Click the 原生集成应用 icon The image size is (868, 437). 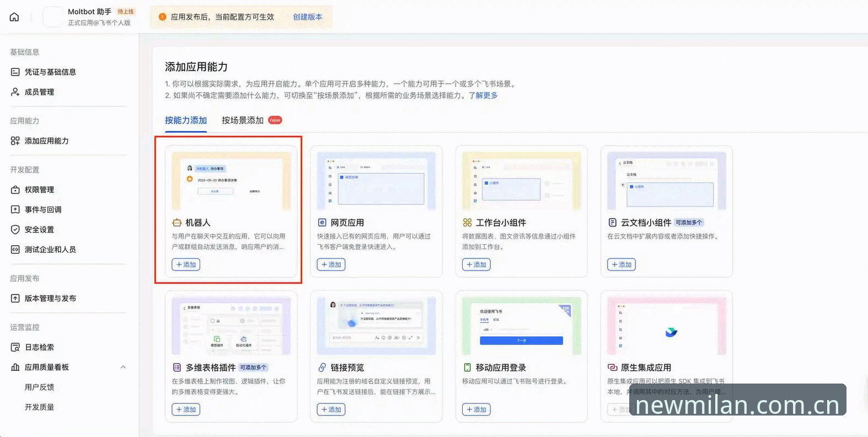pyautogui.click(x=612, y=368)
